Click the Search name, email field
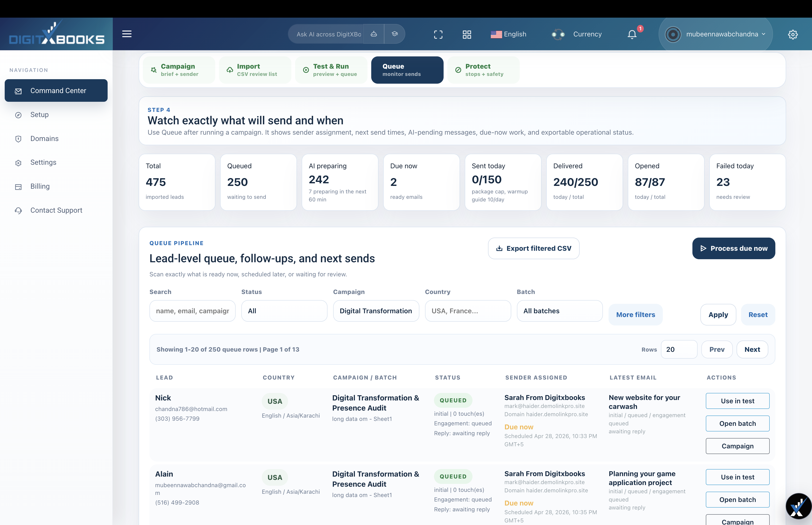The width and height of the screenshot is (812, 525). coord(192,311)
